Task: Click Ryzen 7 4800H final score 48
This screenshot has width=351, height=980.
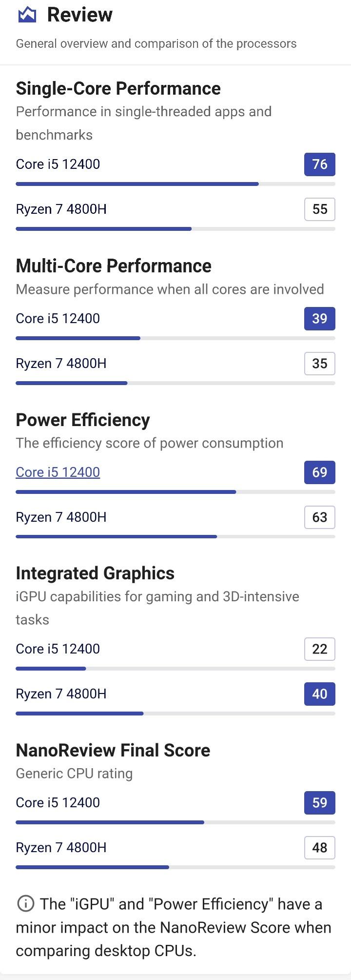Action: point(319,848)
